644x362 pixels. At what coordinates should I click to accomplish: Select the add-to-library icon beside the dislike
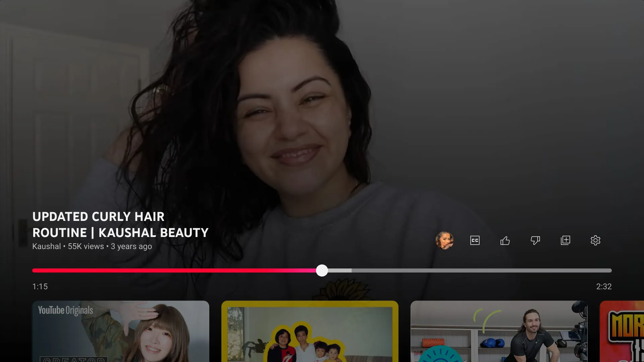pyautogui.click(x=566, y=240)
